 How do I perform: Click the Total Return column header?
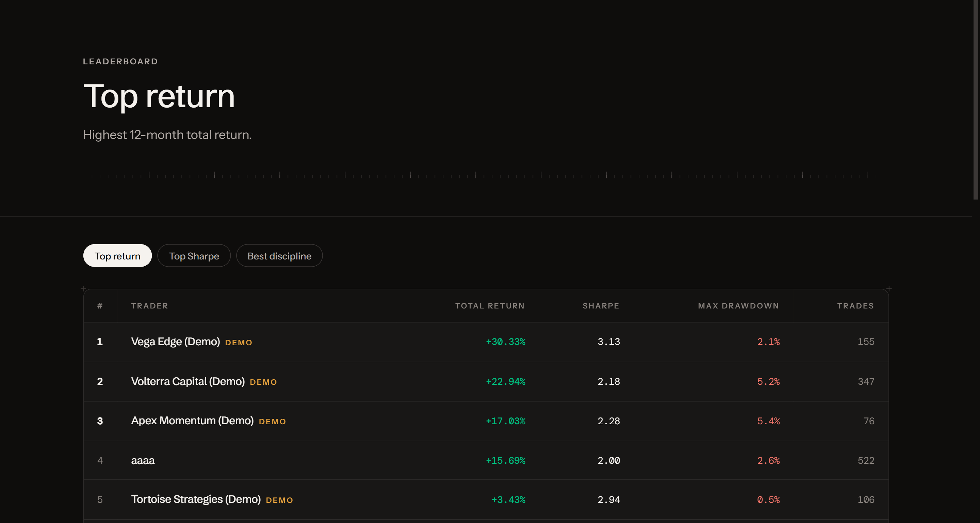(x=490, y=306)
